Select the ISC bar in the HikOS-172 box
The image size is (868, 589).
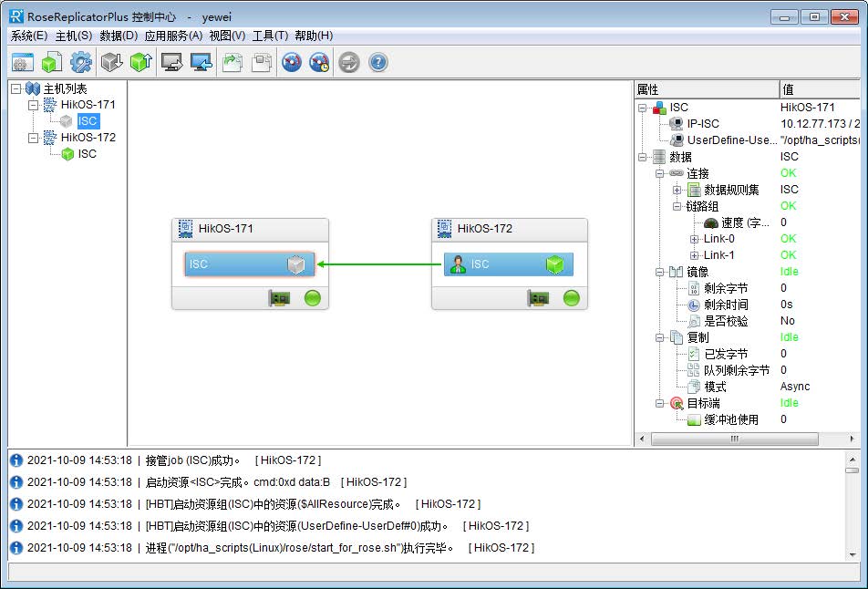[509, 264]
